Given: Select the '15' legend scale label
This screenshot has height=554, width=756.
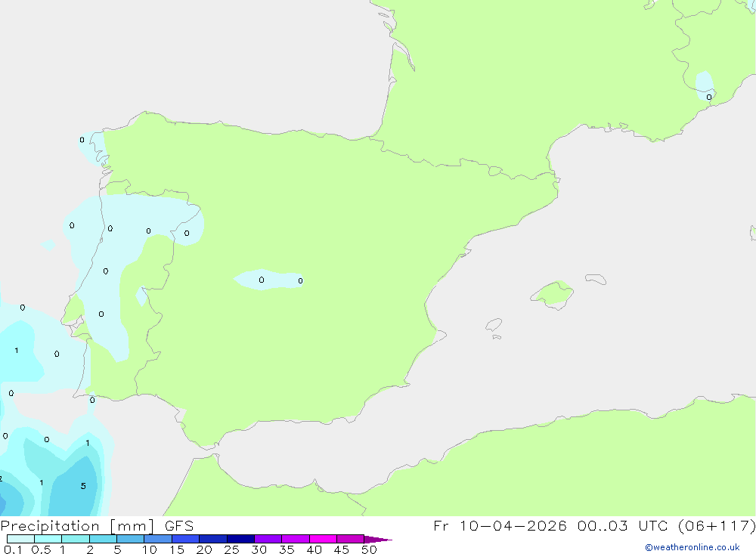Looking at the screenshot, I should click(177, 549).
